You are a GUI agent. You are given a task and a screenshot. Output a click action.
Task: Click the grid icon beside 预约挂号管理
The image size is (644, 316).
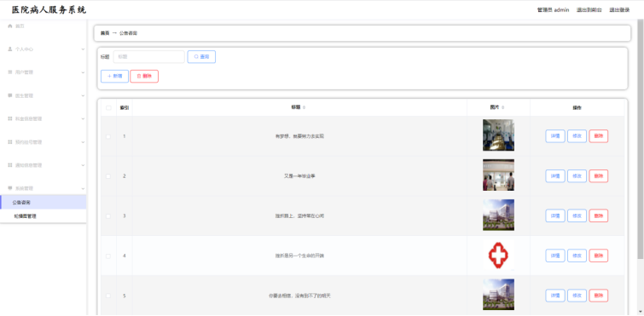(10, 141)
